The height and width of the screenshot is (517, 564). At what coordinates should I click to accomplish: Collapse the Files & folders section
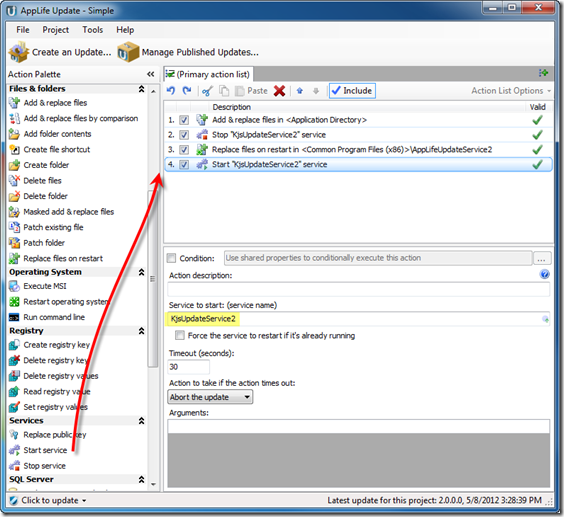click(x=142, y=89)
